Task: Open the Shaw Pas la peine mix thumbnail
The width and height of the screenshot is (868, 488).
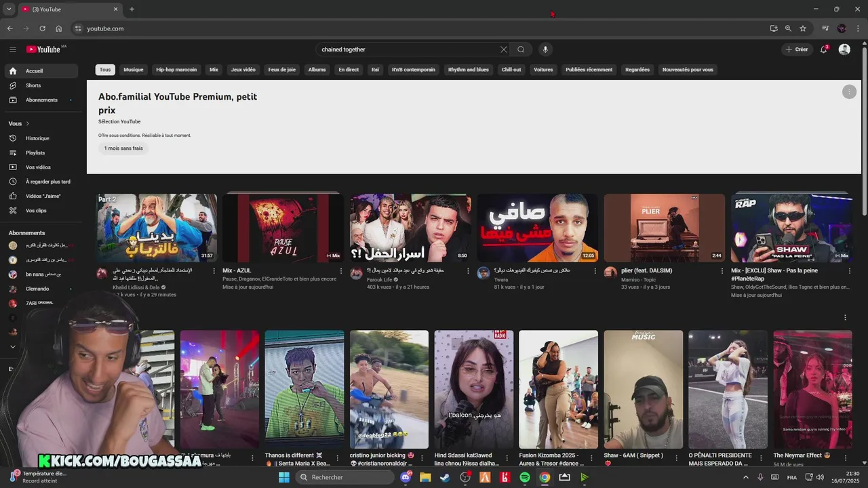Action: click(x=792, y=228)
